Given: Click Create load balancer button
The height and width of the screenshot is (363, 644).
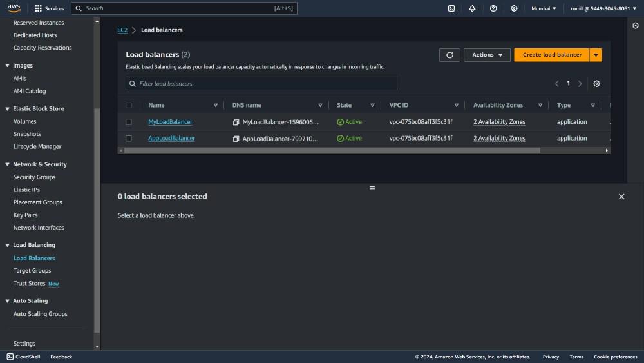Looking at the screenshot, I should (x=552, y=55).
